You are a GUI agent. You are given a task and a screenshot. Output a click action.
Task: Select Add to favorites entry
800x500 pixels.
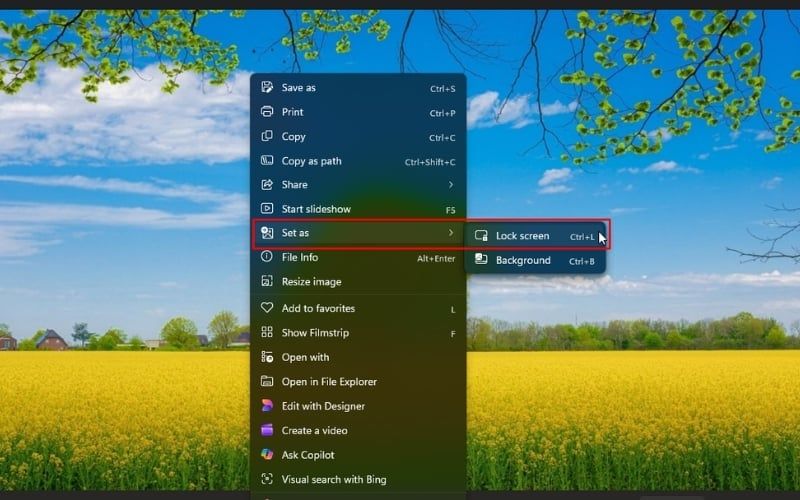[x=359, y=308]
